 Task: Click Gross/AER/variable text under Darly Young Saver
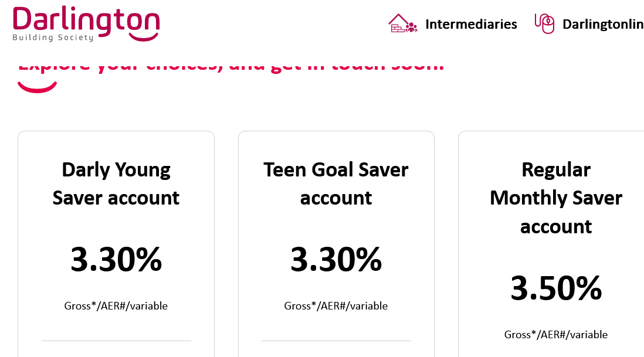(x=116, y=306)
